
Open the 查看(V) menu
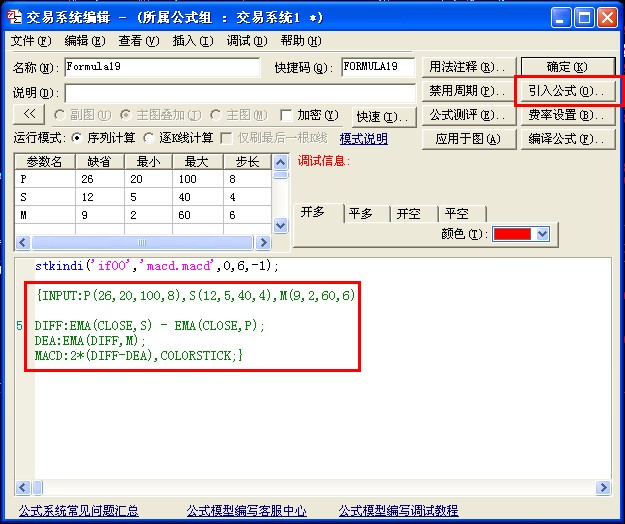click(139, 41)
